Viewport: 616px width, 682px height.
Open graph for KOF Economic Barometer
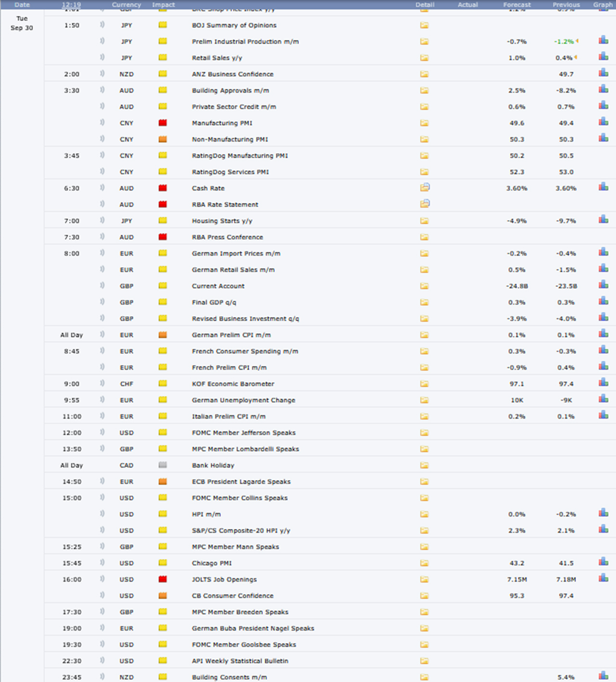(603, 383)
